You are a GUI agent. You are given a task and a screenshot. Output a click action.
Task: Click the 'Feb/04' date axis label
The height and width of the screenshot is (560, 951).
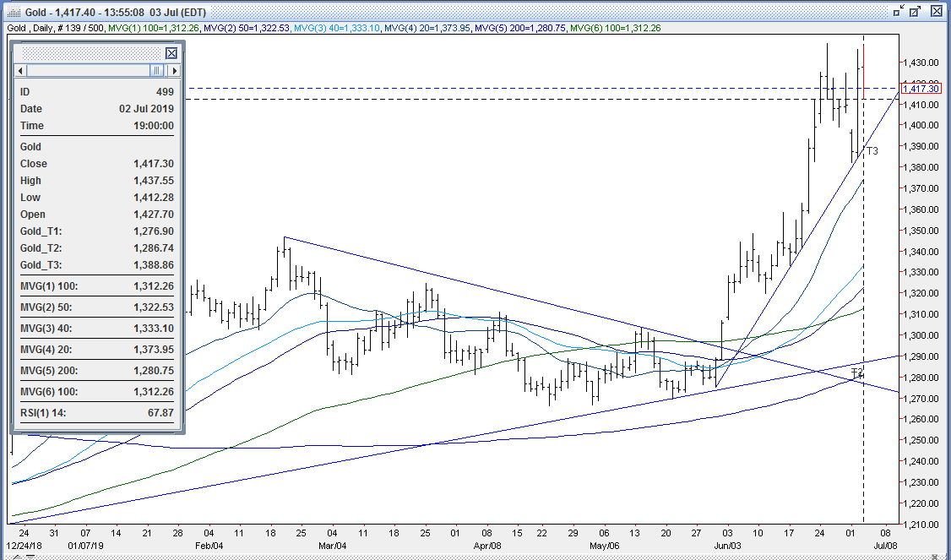point(209,546)
